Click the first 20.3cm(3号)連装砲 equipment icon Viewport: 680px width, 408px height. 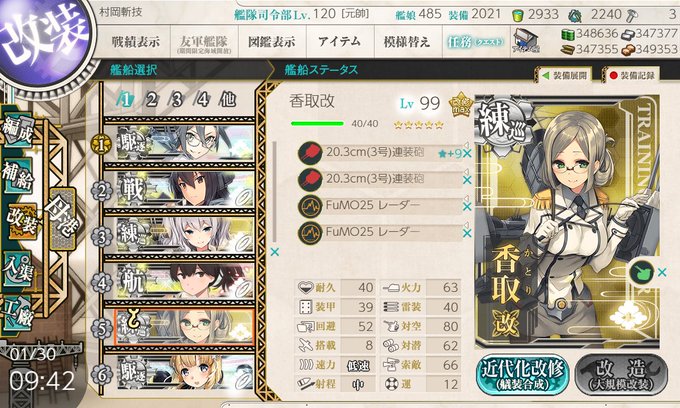coord(310,153)
